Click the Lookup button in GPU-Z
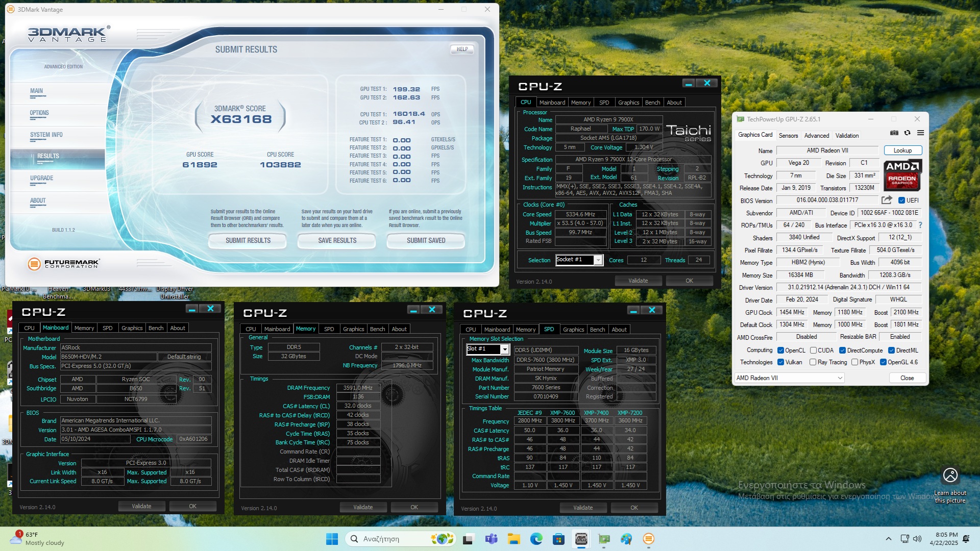This screenshot has height=551, width=980. click(902, 151)
